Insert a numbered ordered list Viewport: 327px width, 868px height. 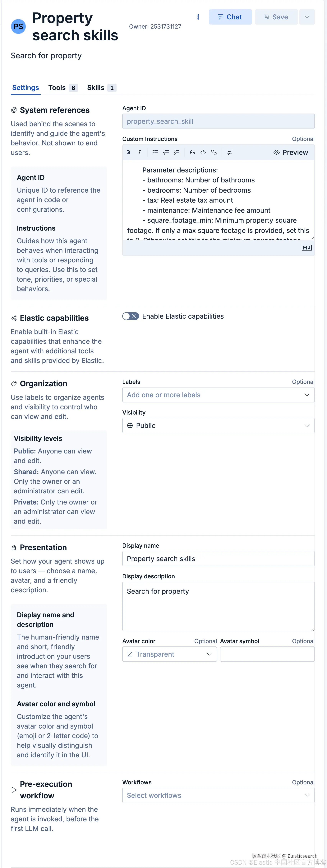coord(166,152)
